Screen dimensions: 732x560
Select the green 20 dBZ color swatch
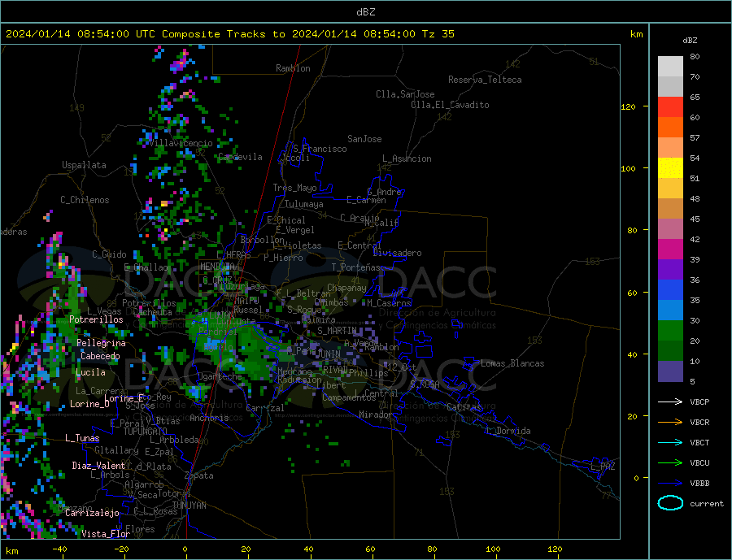click(x=670, y=331)
